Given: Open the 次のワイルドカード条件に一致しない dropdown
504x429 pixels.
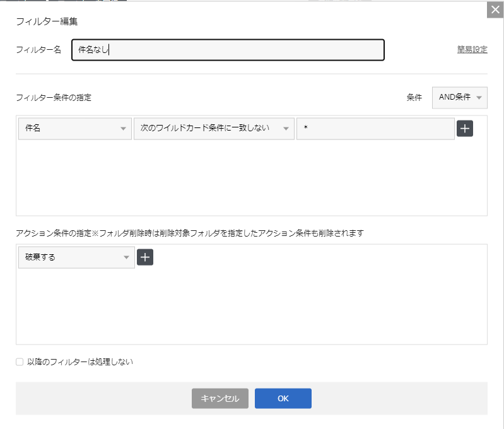Looking at the screenshot, I should point(214,129).
